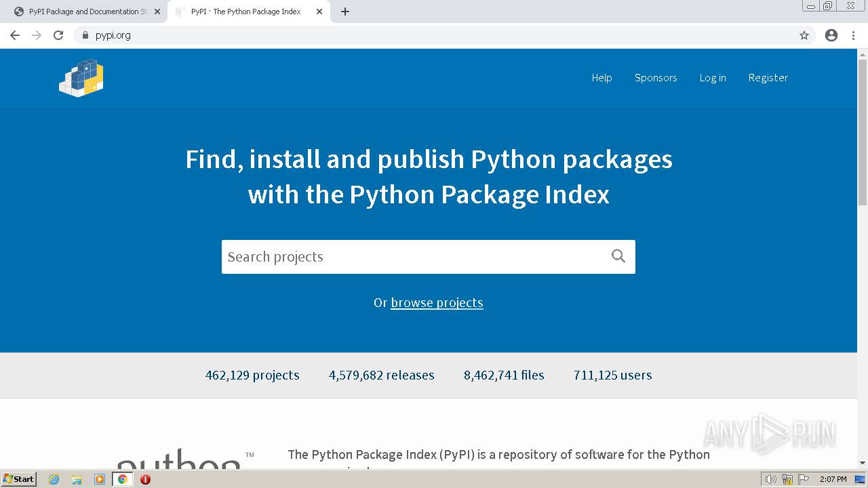
Task: Restore down the Chrome window
Action: 828,5
